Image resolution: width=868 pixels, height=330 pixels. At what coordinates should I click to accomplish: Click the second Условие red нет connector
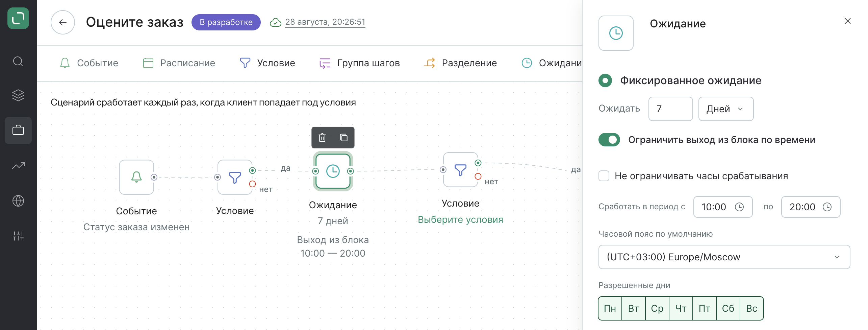(478, 176)
